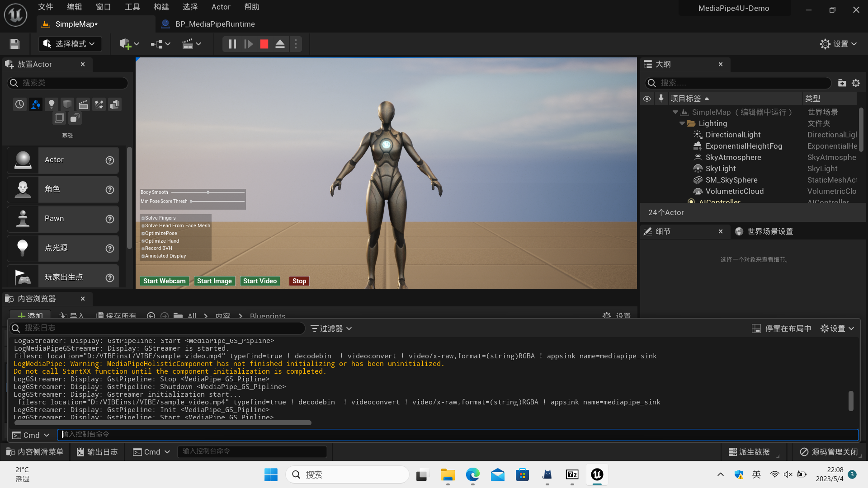Image resolution: width=868 pixels, height=488 pixels.
Task: Collapse the Lighting folder in outliner
Action: pos(683,123)
